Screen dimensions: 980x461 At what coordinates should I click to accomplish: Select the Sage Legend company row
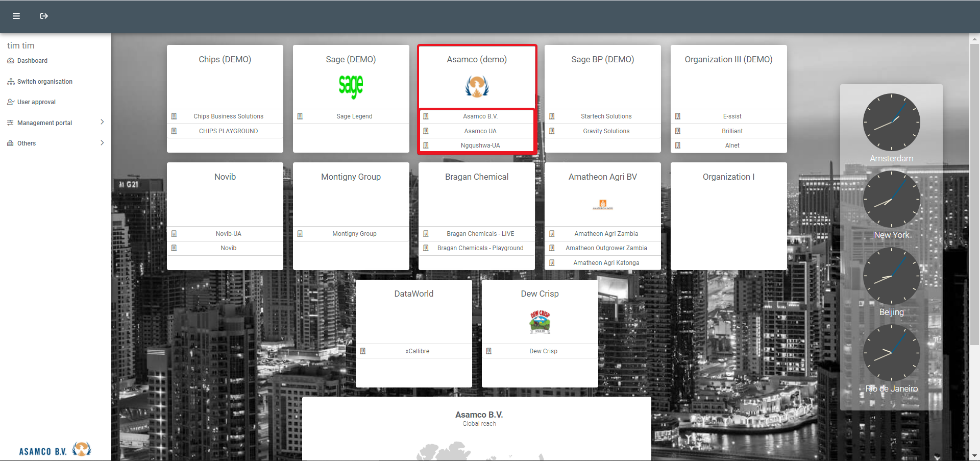351,116
